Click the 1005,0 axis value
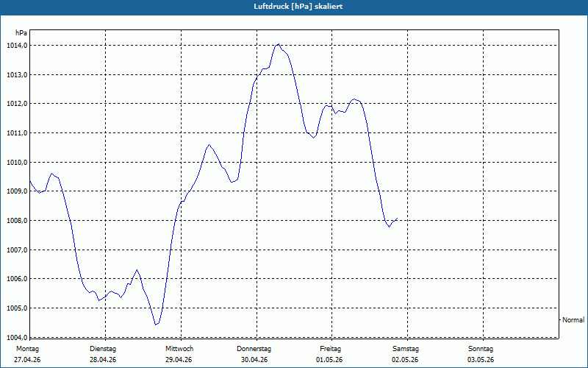Screen dimensions: 588x368 (x=17, y=308)
